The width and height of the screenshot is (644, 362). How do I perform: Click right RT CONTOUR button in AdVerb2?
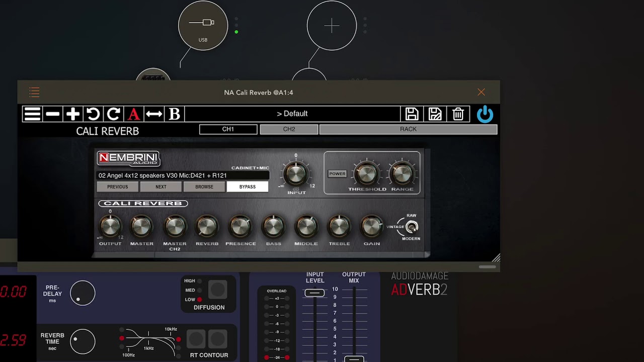[218, 339]
